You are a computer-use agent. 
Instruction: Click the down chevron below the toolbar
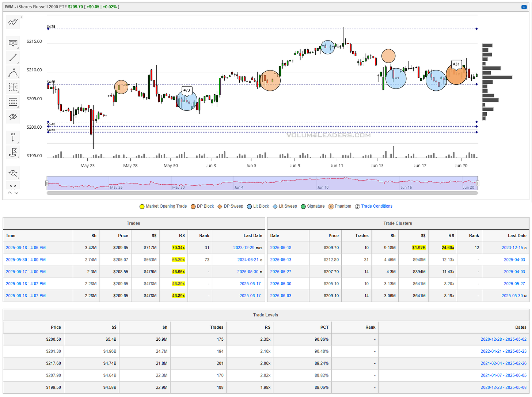click(16, 193)
